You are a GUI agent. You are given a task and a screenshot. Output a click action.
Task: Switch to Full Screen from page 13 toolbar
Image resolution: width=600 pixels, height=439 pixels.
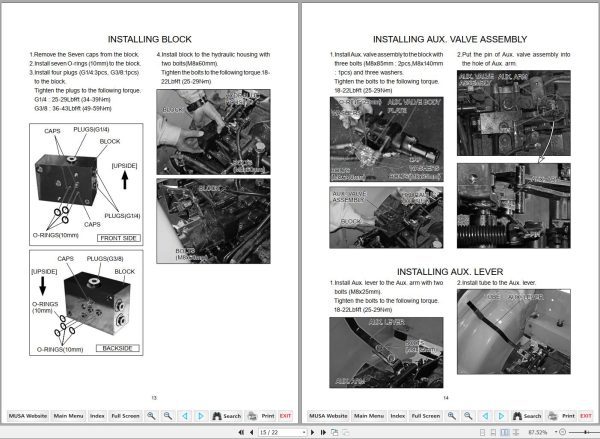[125, 416]
